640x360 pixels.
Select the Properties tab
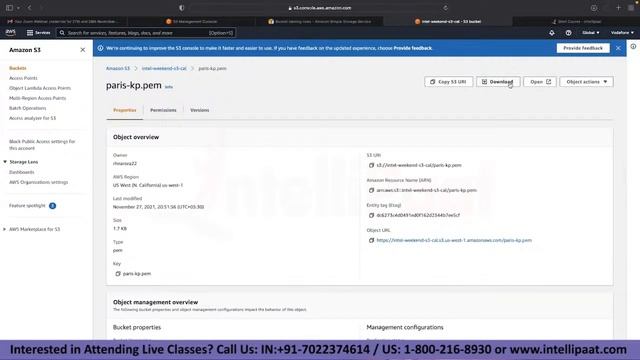[125, 110]
